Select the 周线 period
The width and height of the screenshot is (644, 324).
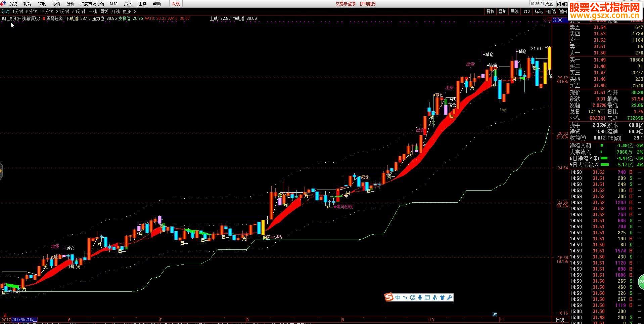pyautogui.click(x=104, y=11)
